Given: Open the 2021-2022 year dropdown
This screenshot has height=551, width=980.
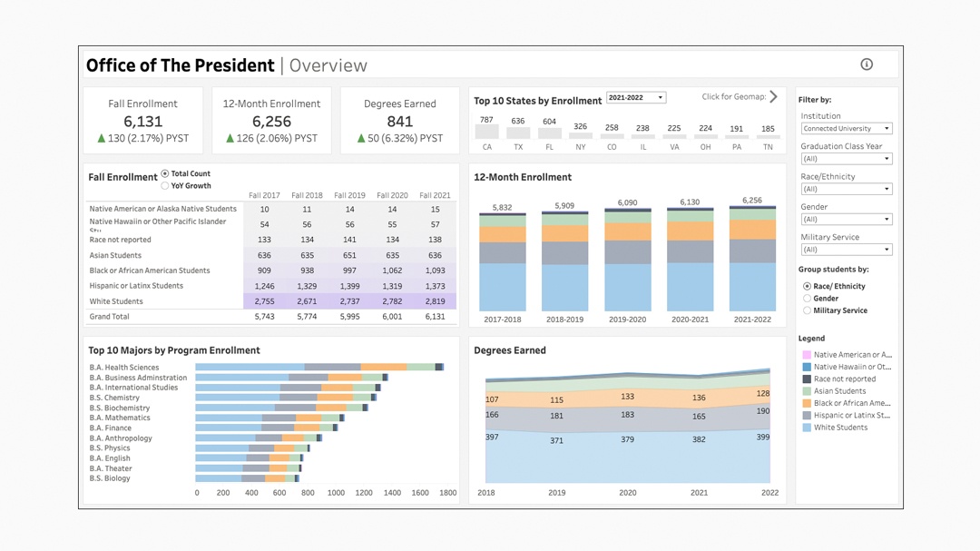Looking at the screenshot, I should pyautogui.click(x=636, y=98).
